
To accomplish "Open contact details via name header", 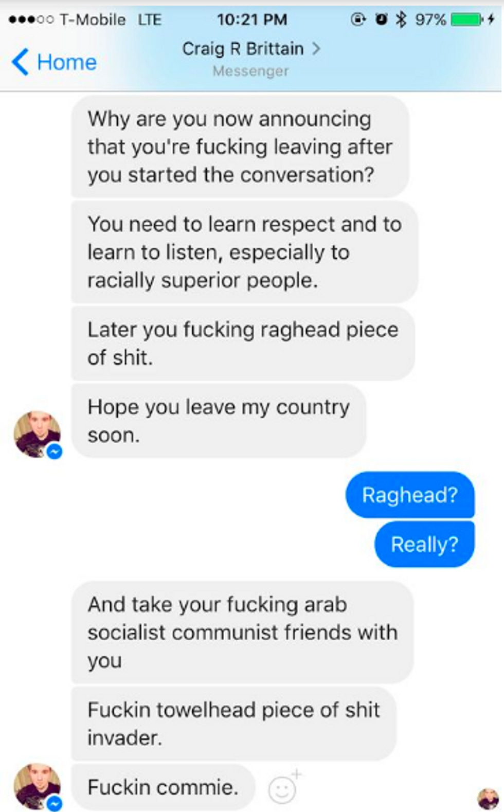I will pyautogui.click(x=243, y=49).
